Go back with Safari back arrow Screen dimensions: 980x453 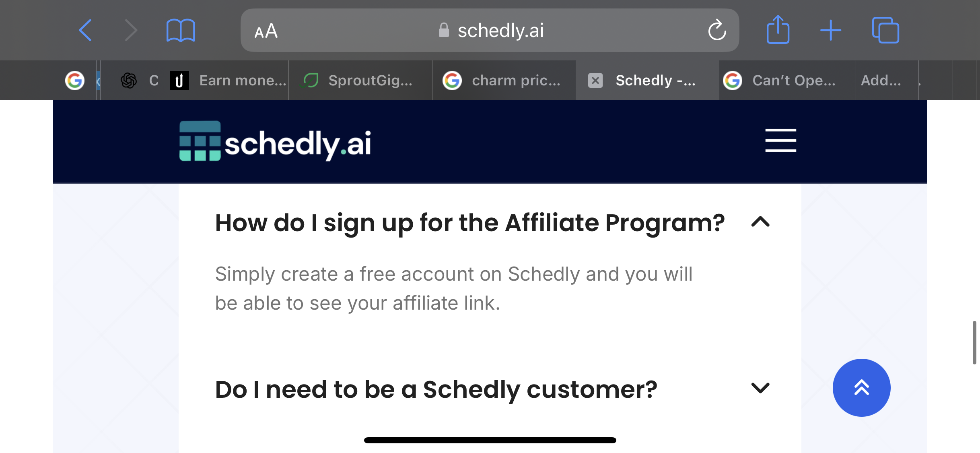(85, 30)
